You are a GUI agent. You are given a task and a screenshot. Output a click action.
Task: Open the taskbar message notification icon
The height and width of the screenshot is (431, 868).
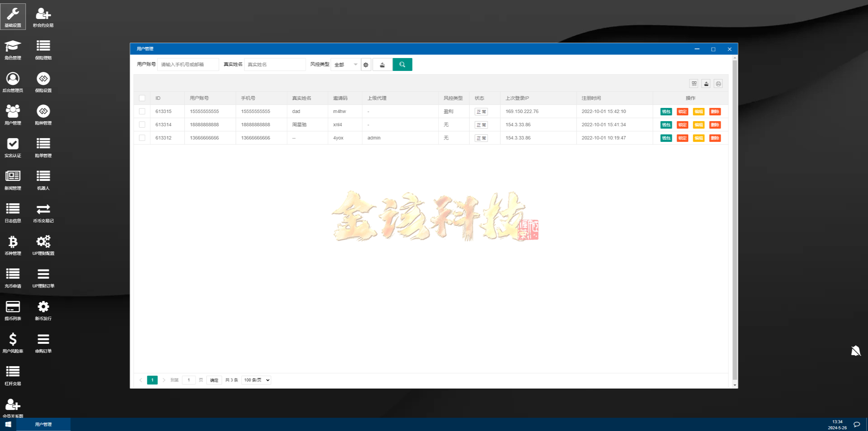857,425
